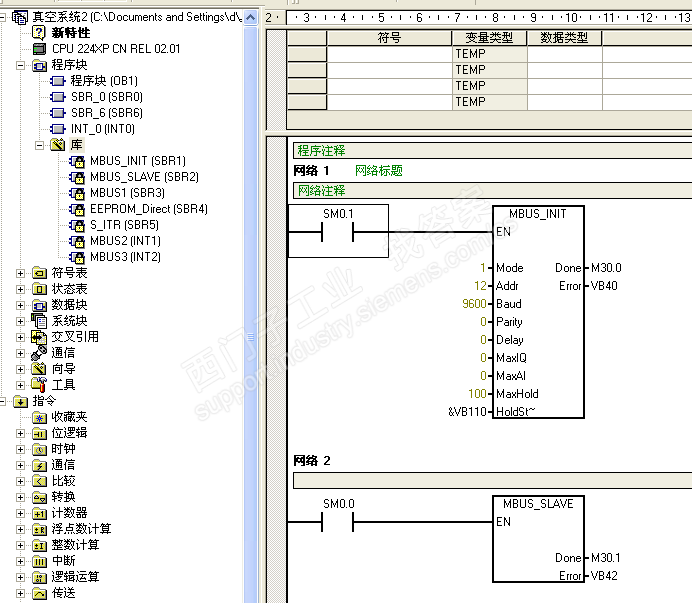Expand the 中断 instruction folder

pos(20,561)
